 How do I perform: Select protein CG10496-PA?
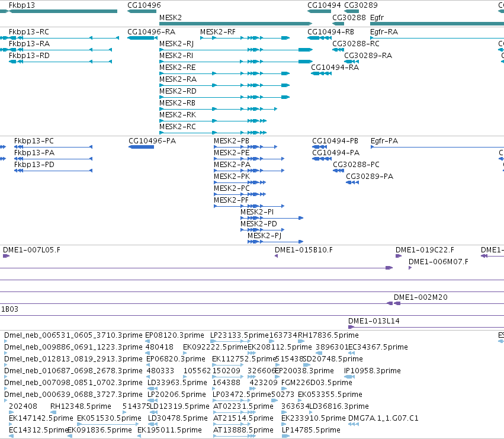click(152, 141)
